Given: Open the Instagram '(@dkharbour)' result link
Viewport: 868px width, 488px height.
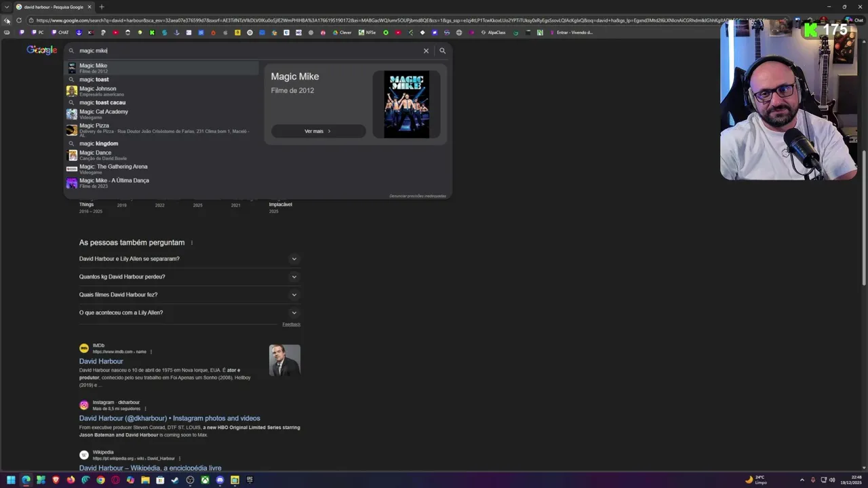Looking at the screenshot, I should 170,418.
